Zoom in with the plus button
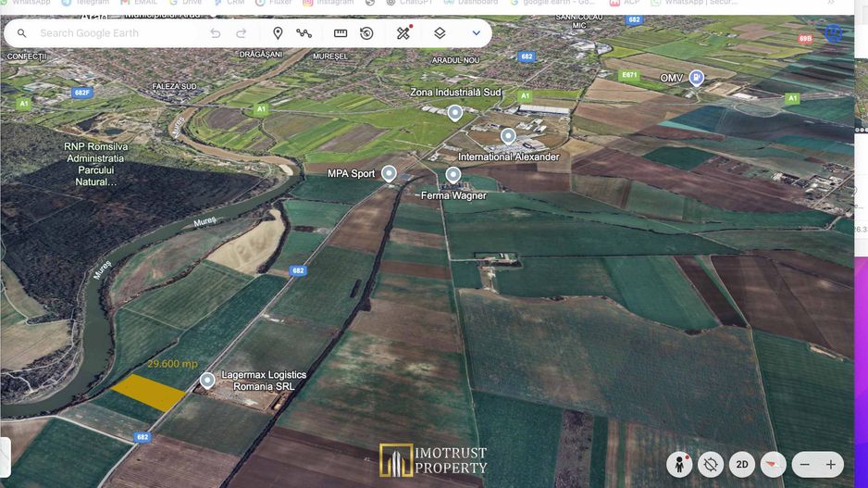This screenshot has height=488, width=868. click(x=831, y=464)
